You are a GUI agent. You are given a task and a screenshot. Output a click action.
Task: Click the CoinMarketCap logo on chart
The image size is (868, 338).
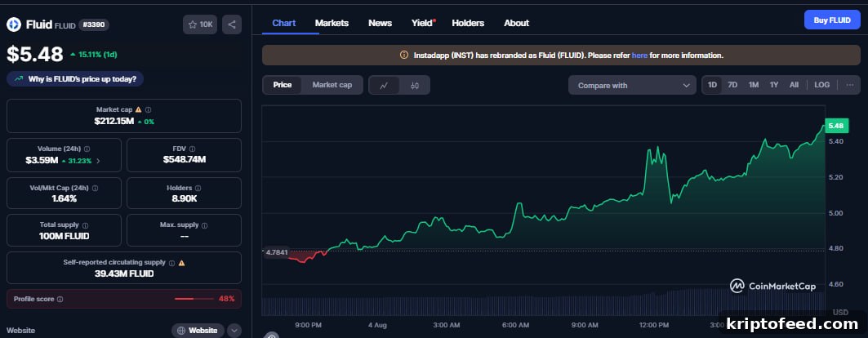click(774, 286)
